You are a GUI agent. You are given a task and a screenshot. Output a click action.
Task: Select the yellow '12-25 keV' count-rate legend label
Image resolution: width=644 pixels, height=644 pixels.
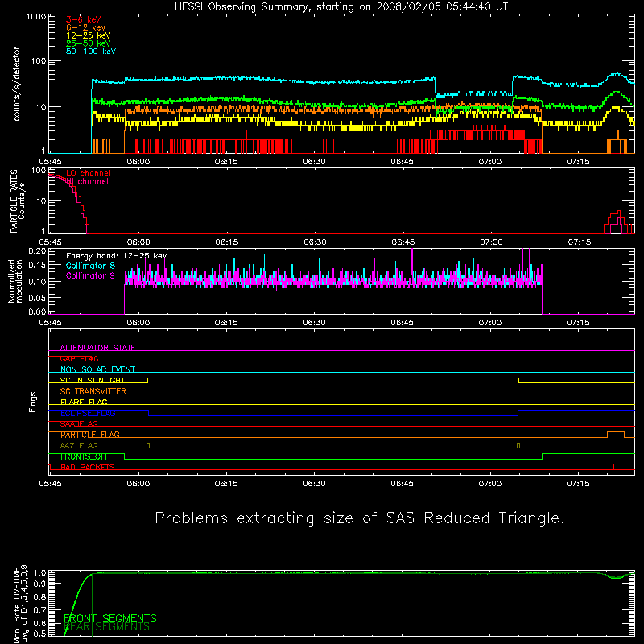(89, 35)
